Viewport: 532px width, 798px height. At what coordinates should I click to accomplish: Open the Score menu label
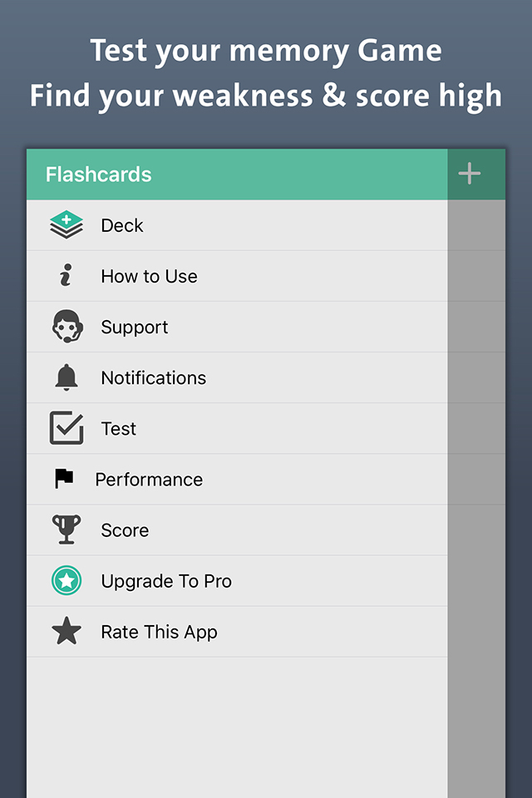pyautogui.click(x=125, y=530)
